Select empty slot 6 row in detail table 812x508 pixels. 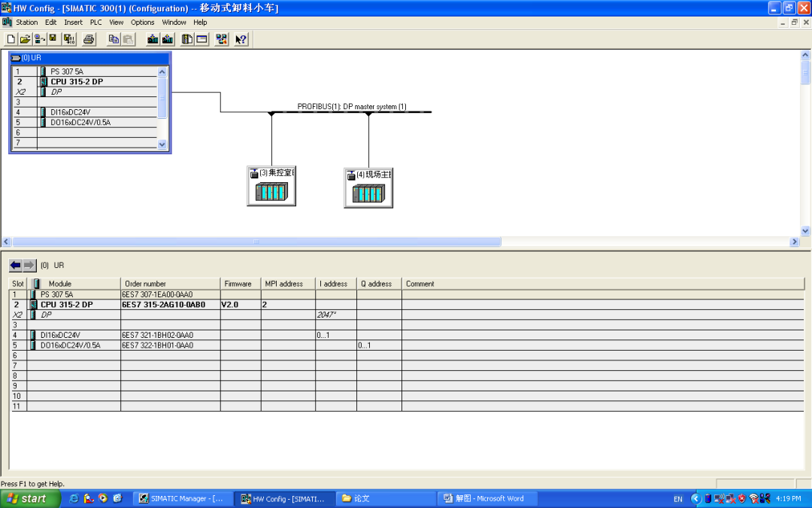click(408, 355)
